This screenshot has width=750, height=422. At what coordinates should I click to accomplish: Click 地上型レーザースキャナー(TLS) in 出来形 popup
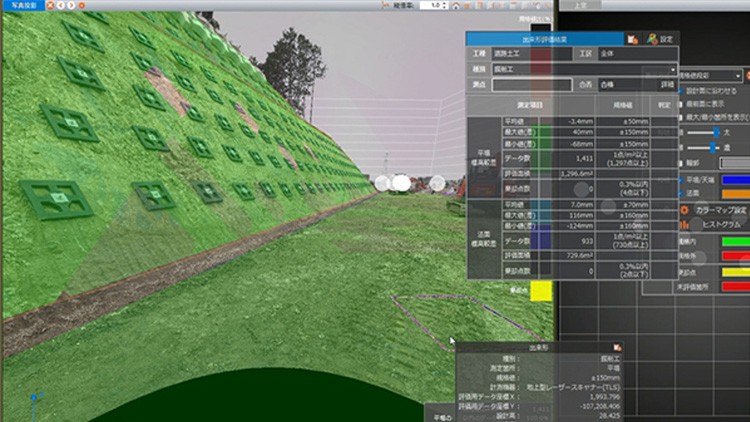(573, 387)
